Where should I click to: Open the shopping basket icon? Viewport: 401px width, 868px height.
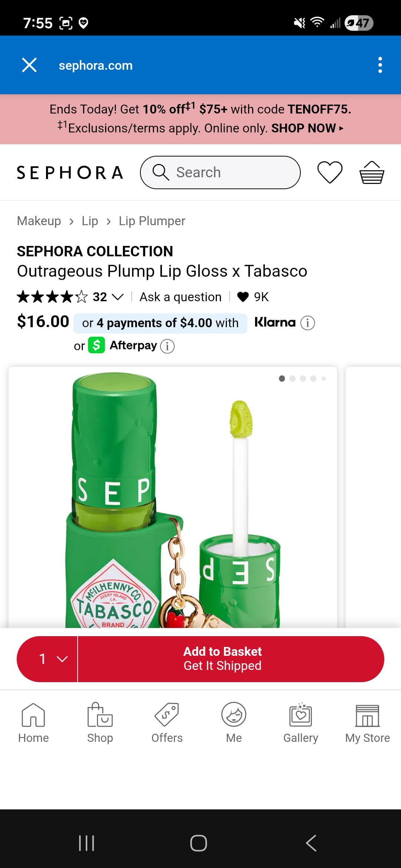[372, 172]
